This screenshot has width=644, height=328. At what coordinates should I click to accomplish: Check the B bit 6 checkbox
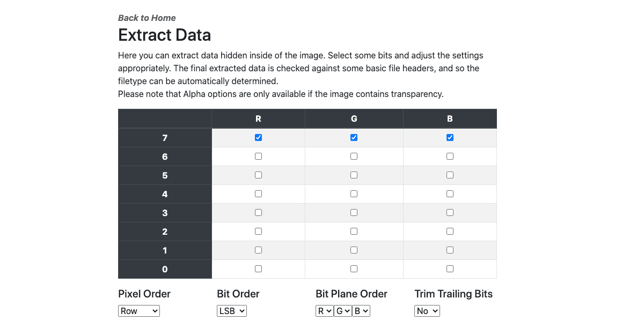pyautogui.click(x=450, y=156)
